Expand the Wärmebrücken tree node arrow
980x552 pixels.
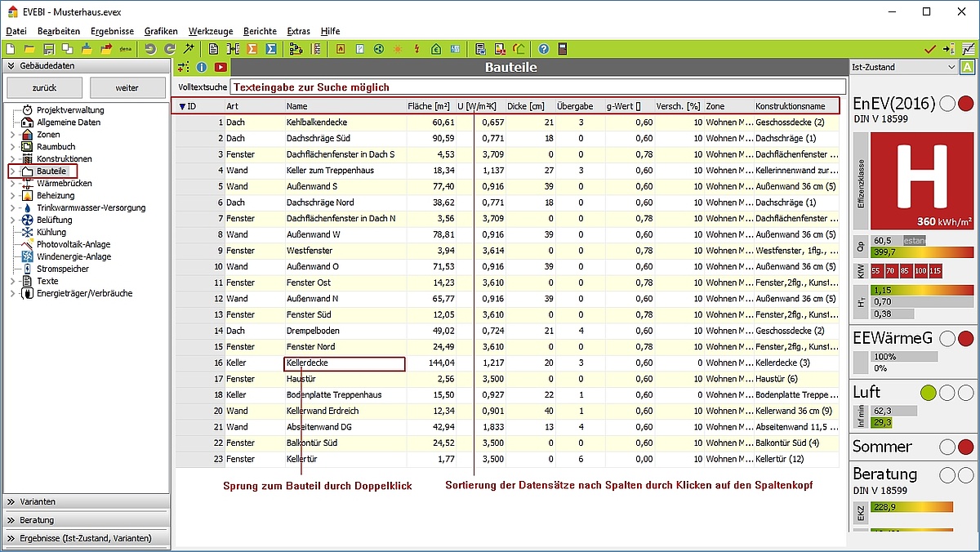(11, 183)
